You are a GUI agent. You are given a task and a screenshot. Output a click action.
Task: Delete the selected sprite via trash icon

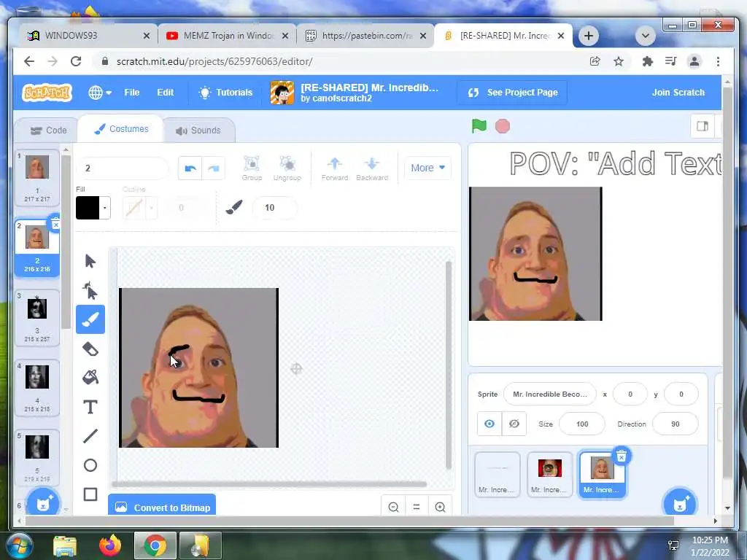click(622, 456)
